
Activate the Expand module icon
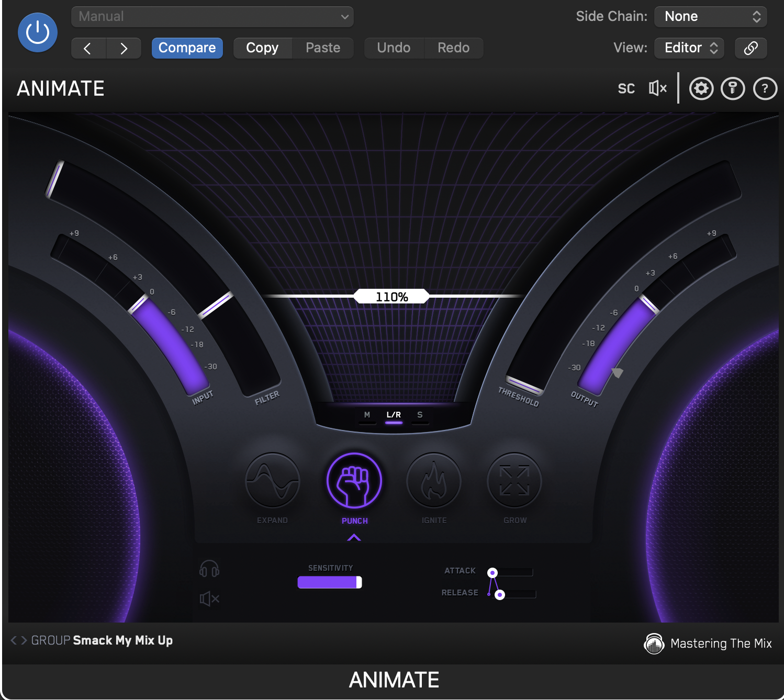tap(272, 480)
